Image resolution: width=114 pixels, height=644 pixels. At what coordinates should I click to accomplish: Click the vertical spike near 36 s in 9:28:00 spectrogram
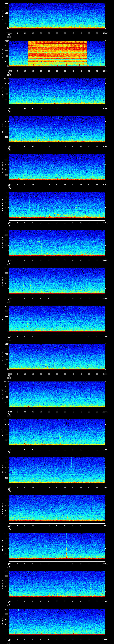point(66,546)
